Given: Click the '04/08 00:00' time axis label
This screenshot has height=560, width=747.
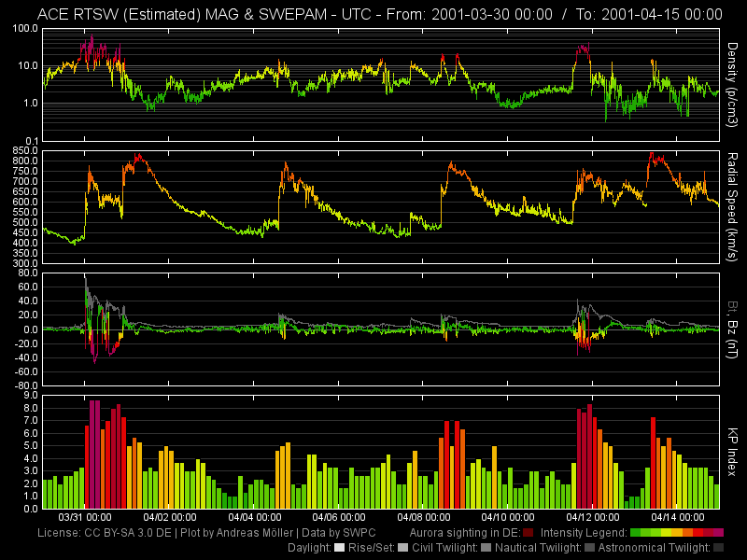Looking at the screenshot, I should 424,517.
